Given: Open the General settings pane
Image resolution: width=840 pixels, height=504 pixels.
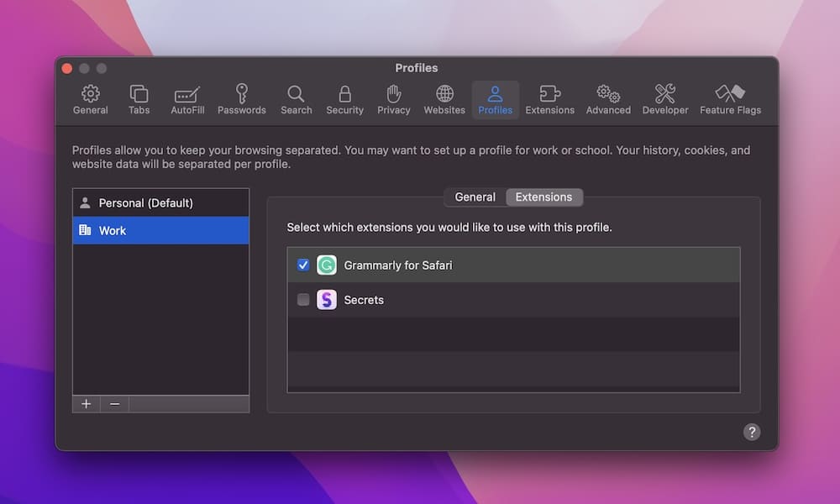Looking at the screenshot, I should (x=90, y=98).
